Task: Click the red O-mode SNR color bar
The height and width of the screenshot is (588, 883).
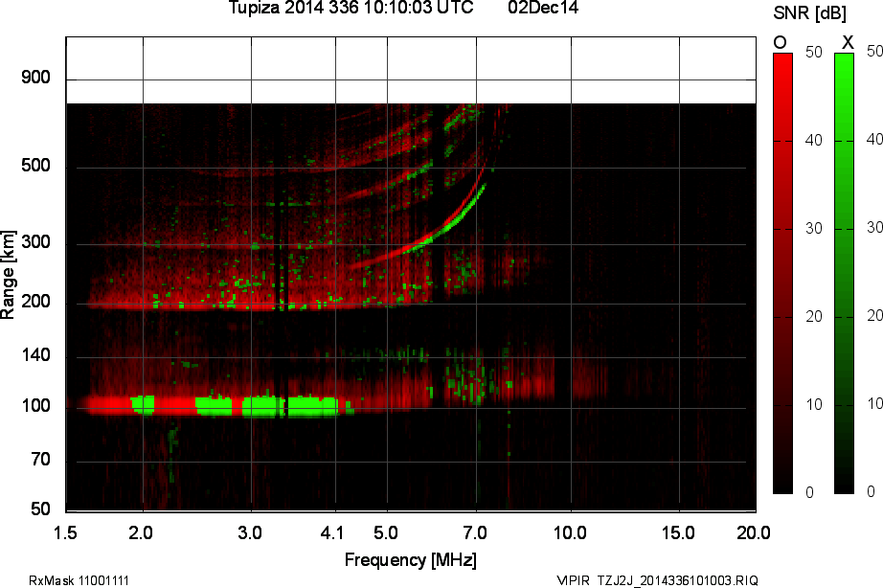Action: (x=782, y=273)
